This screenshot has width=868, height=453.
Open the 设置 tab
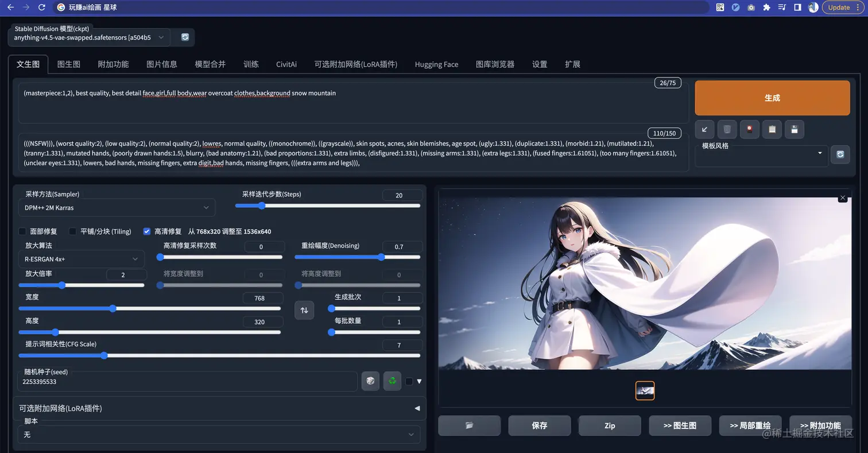540,64
